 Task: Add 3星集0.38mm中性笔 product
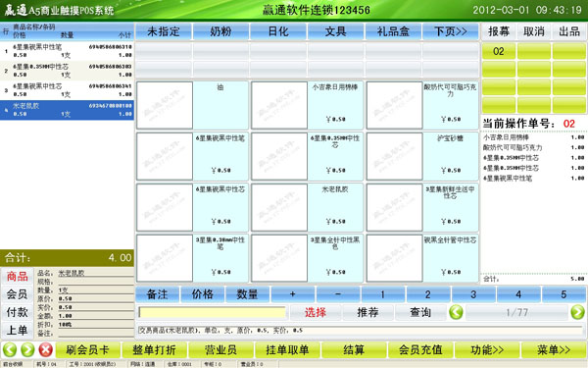192,258
